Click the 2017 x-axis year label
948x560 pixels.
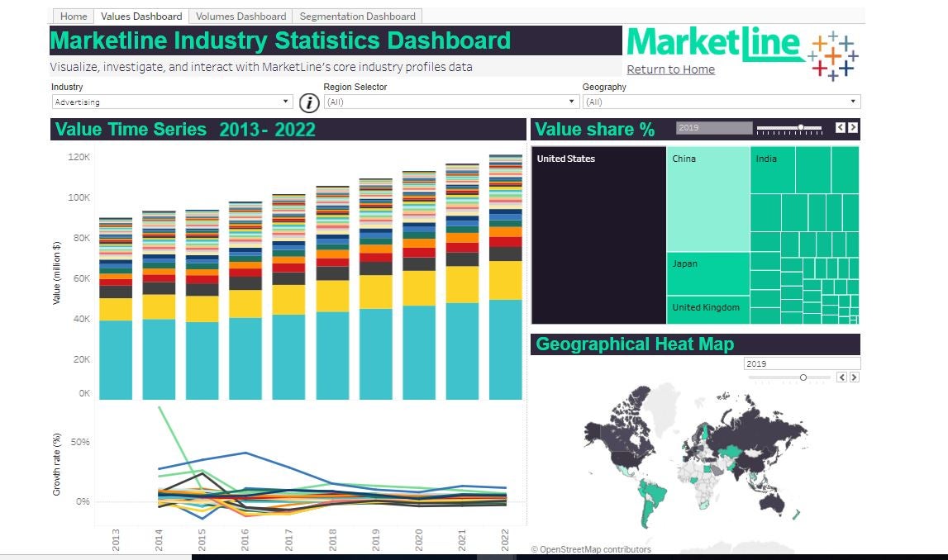coord(289,539)
